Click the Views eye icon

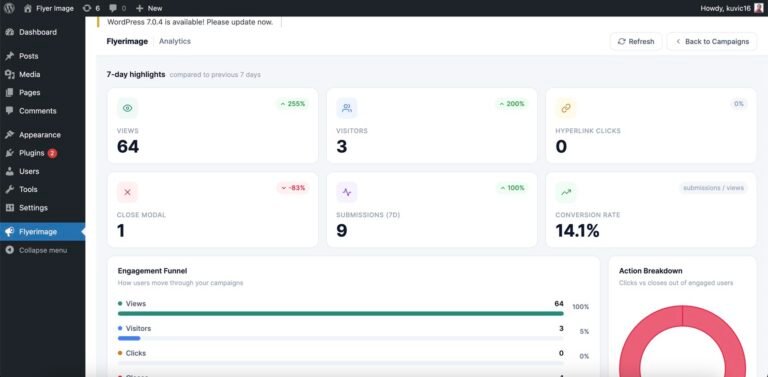tap(127, 108)
